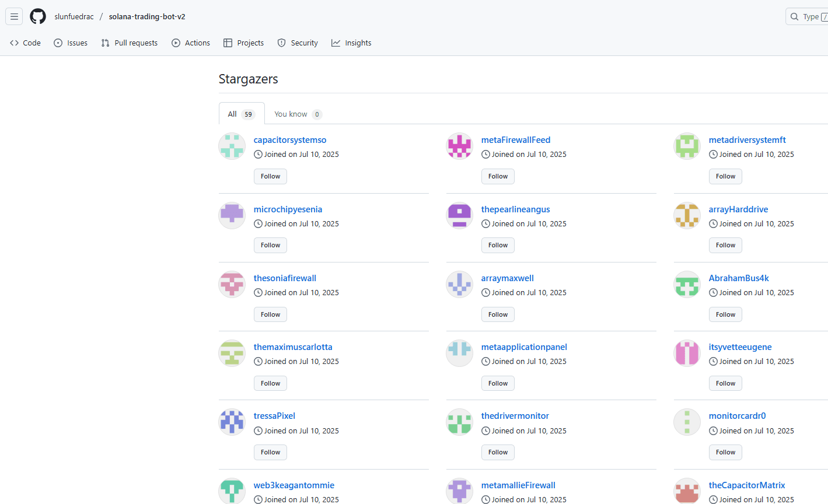Go to GitHub home via Octocat logo
This screenshot has height=504, width=828.
coord(38,16)
